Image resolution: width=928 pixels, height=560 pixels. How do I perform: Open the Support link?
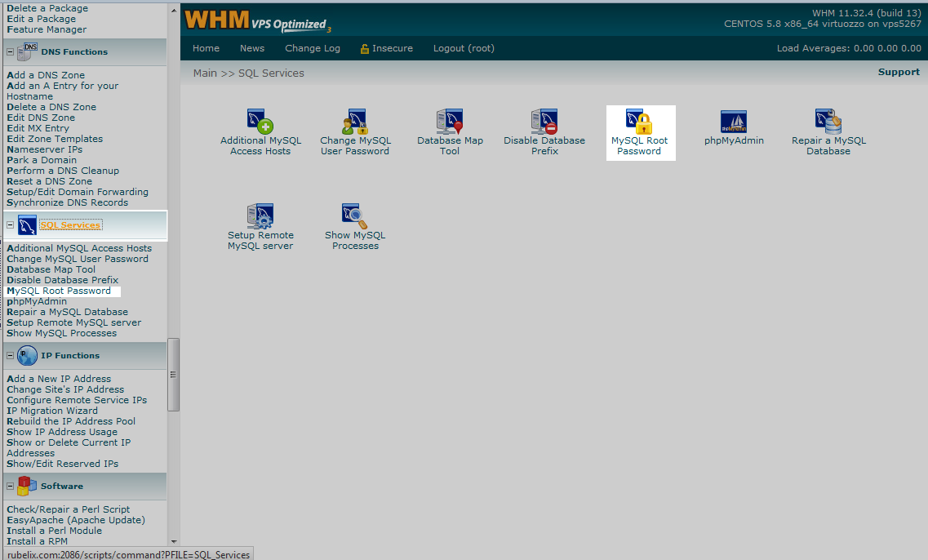pos(899,72)
